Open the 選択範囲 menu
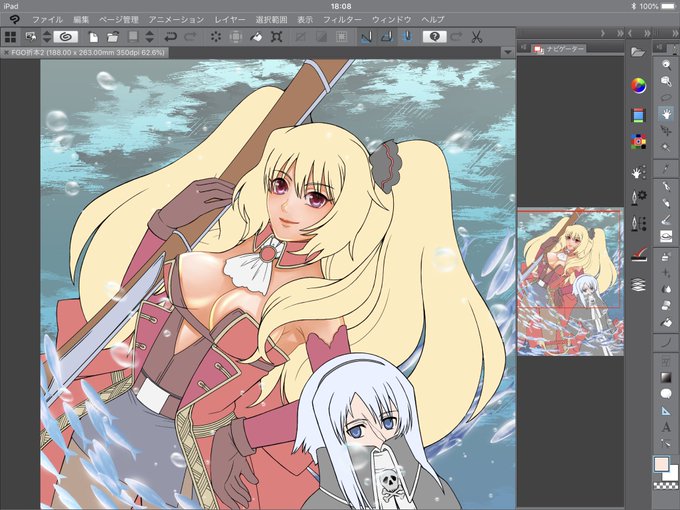The image size is (680, 510). pos(271,20)
